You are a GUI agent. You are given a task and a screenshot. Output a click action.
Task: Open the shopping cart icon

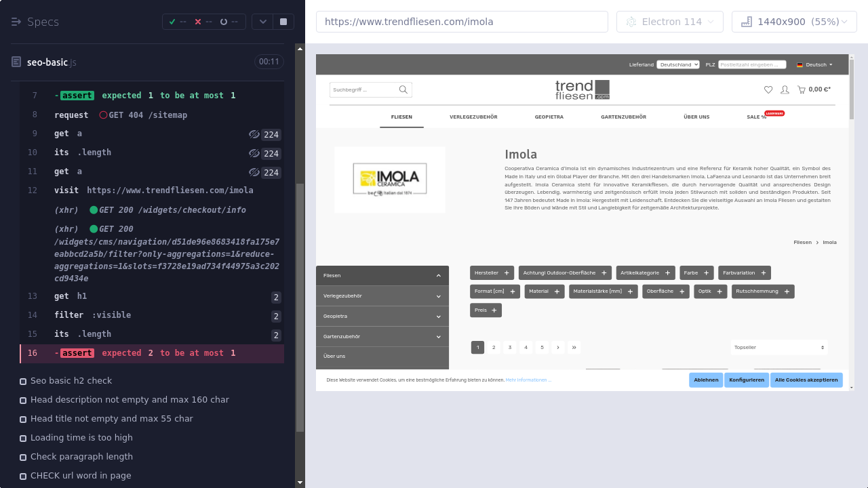[x=802, y=89]
